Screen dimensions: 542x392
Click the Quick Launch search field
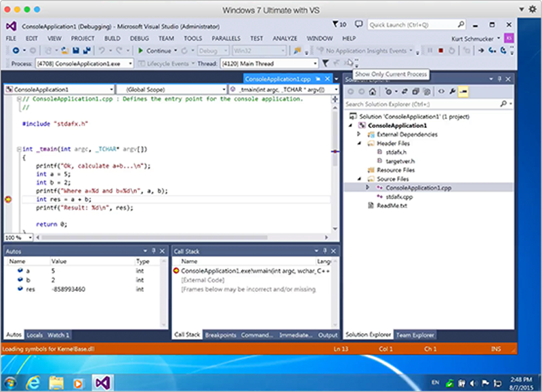pyautogui.click(x=413, y=25)
